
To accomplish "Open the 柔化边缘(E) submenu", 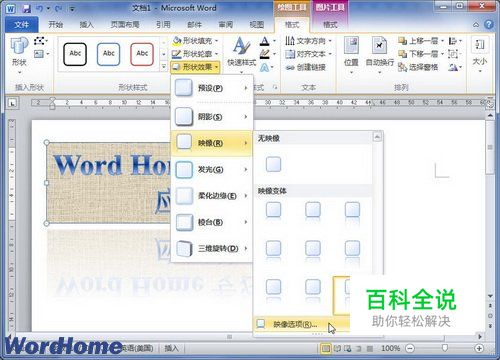I will 212,196.
